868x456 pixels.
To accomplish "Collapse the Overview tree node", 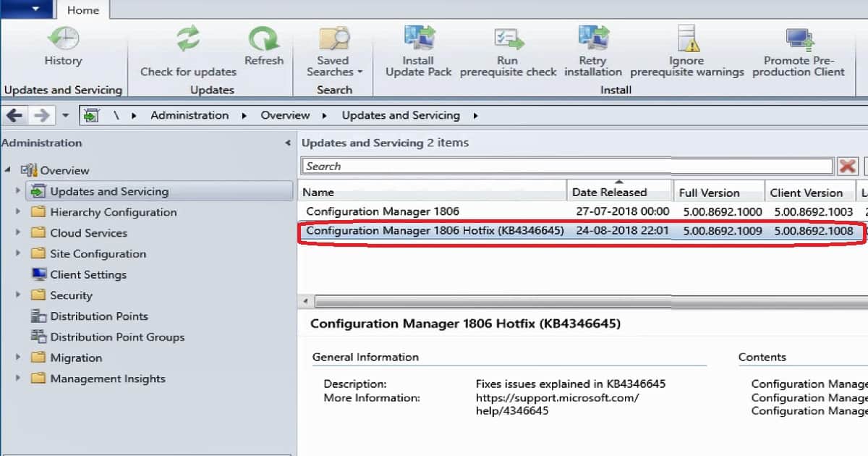I will tap(8, 170).
